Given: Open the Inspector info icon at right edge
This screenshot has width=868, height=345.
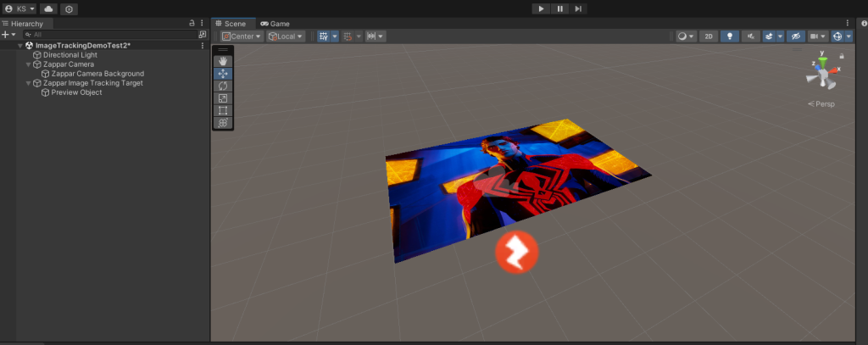Looking at the screenshot, I should (864, 23).
